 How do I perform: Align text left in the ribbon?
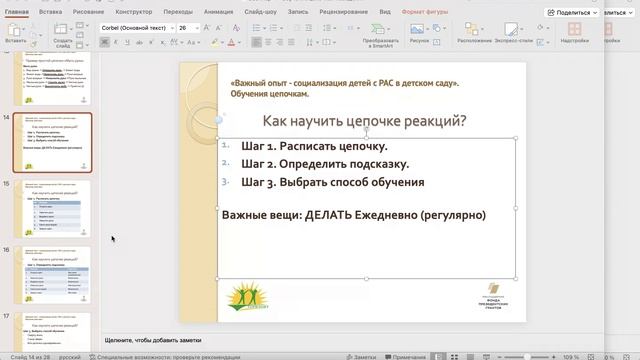(256, 42)
